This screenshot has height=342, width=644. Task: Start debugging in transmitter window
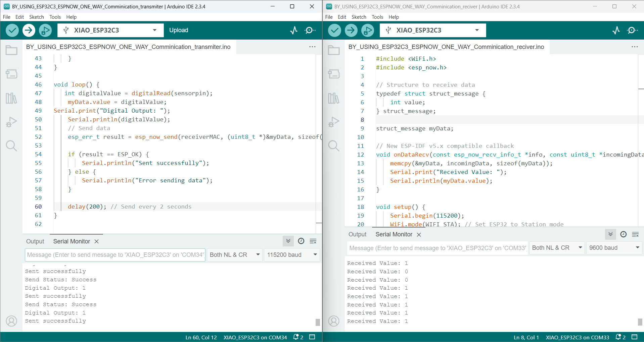tap(45, 30)
